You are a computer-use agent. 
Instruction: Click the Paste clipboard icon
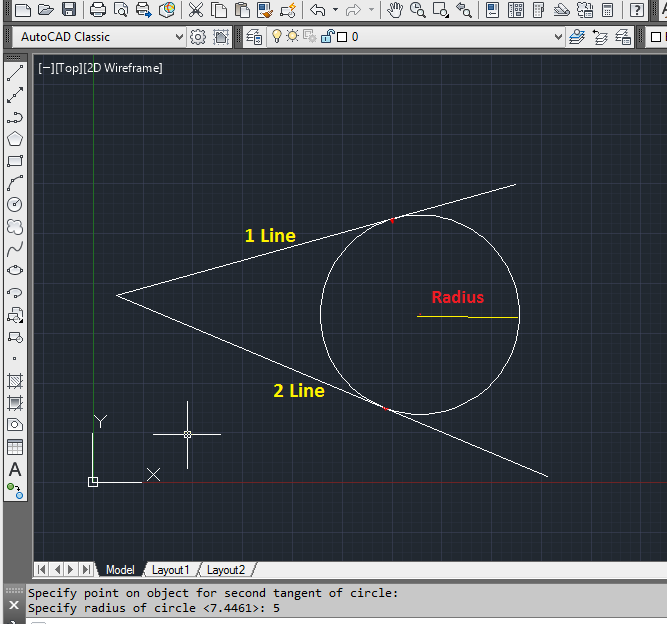(x=242, y=9)
